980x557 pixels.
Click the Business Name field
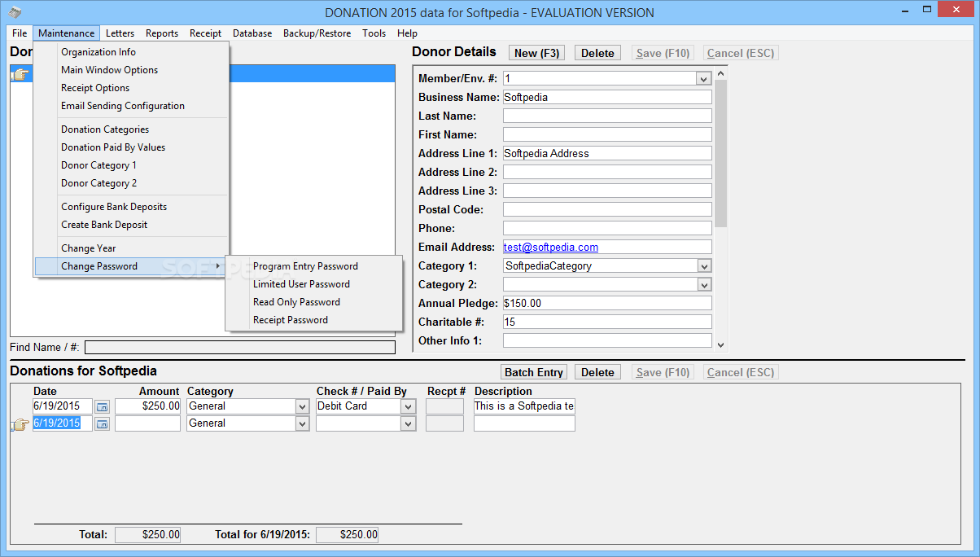point(607,97)
